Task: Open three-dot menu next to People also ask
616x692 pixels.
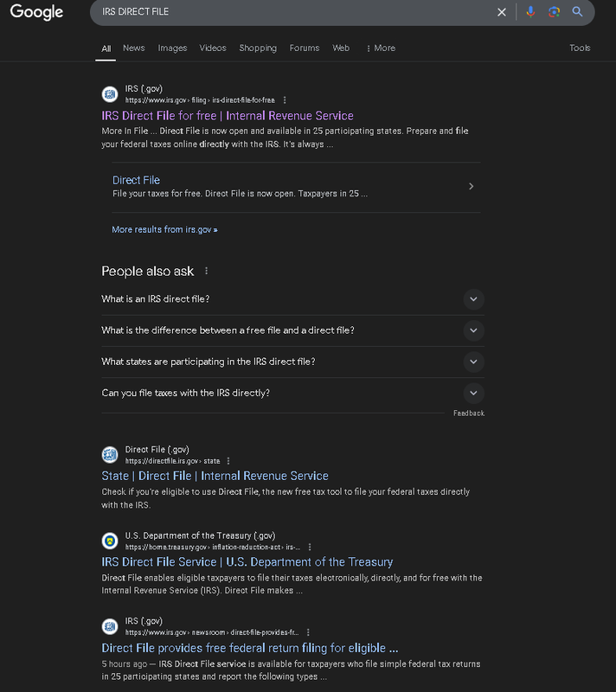Action: coord(206,271)
